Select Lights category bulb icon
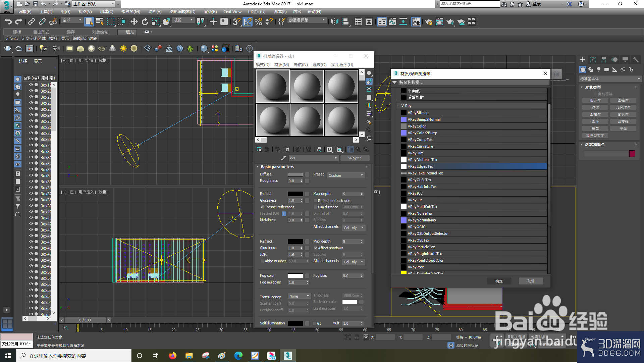Image resolution: width=644 pixels, height=363 pixels. point(599,69)
